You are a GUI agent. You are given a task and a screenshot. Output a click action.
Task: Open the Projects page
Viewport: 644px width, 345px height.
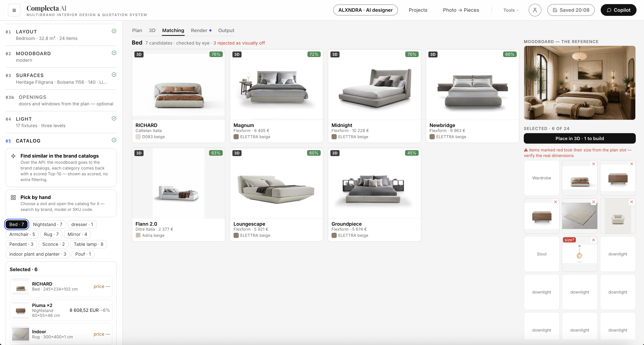pos(418,10)
